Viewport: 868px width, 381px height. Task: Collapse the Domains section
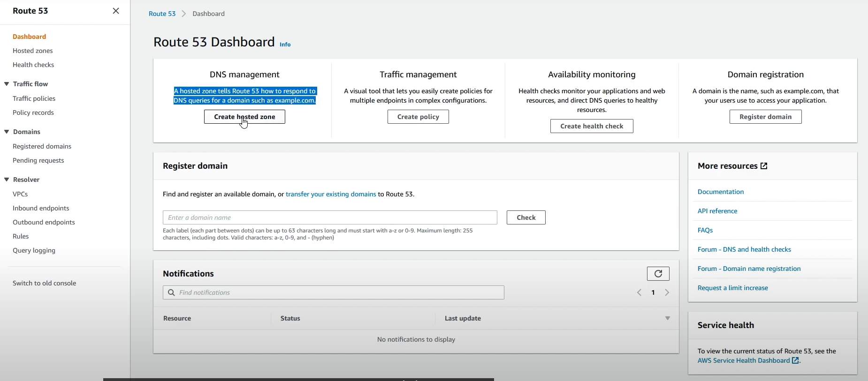pos(7,132)
